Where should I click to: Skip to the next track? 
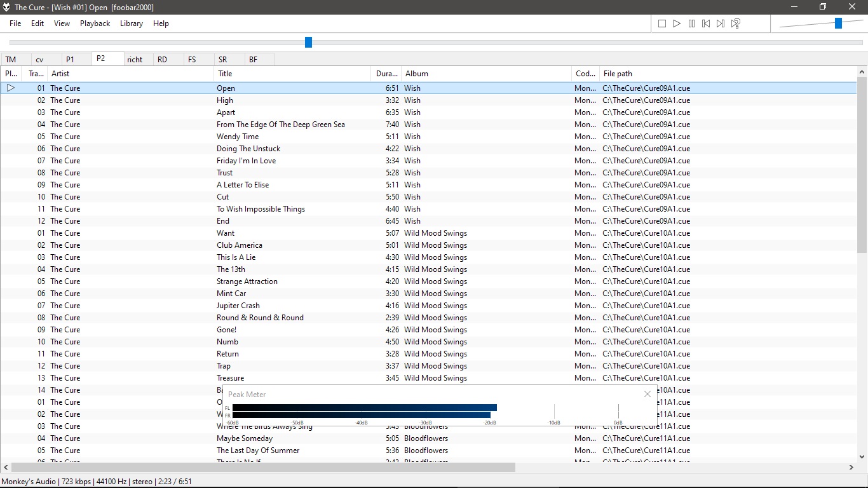[721, 24]
